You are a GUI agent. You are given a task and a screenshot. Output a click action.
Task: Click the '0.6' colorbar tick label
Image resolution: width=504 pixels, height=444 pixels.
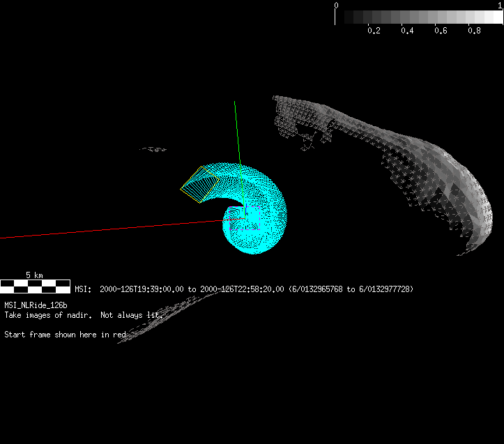coord(441,31)
